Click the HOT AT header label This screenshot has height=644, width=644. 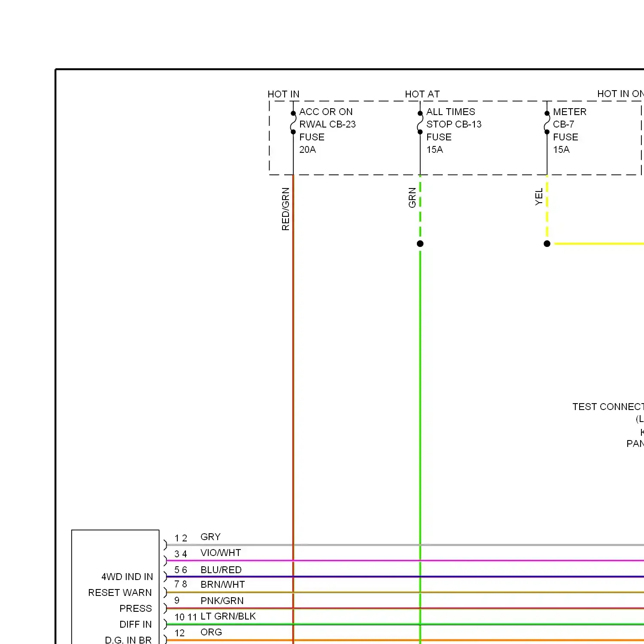click(422, 94)
